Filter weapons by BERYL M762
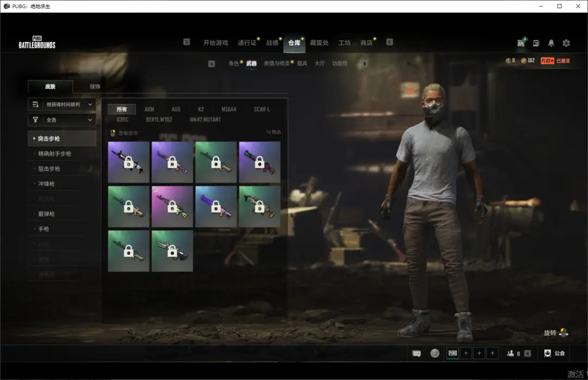This screenshot has height=380, width=588. [x=159, y=120]
